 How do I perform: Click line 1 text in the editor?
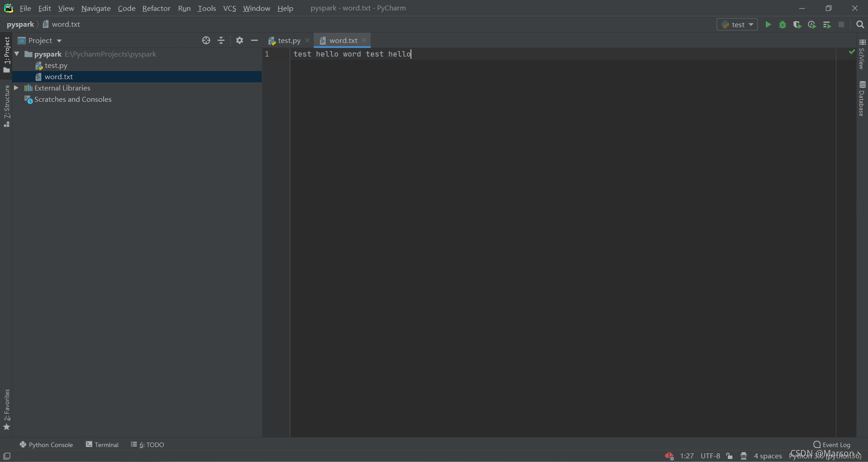pyautogui.click(x=352, y=54)
